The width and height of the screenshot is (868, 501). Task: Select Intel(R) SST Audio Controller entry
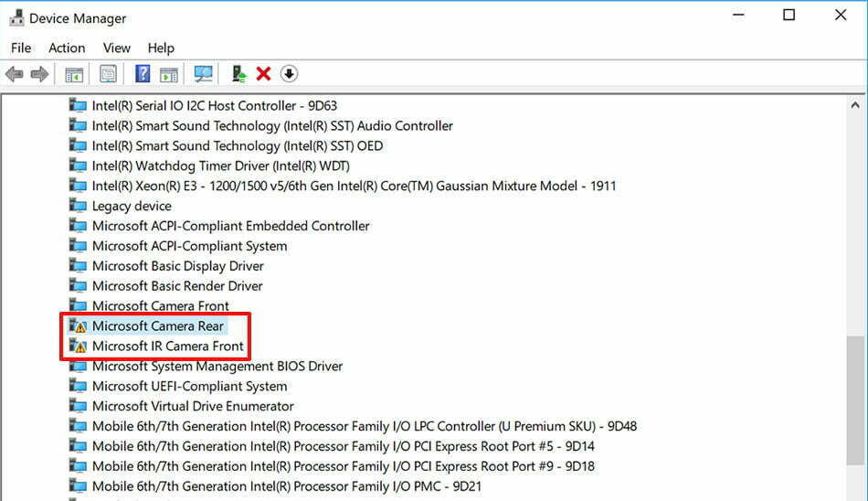pos(272,126)
